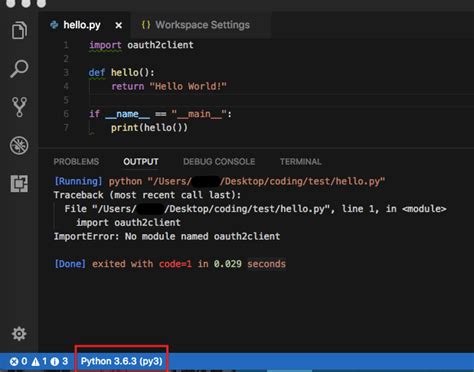Click the '[Done]' label in output
Screen dimensions: 474x372
point(70,264)
